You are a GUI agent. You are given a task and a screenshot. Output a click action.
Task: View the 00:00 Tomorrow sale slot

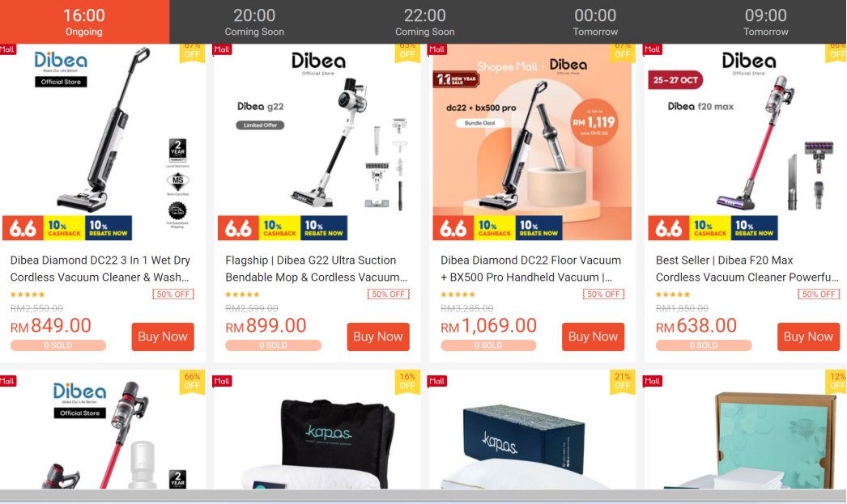[595, 22]
